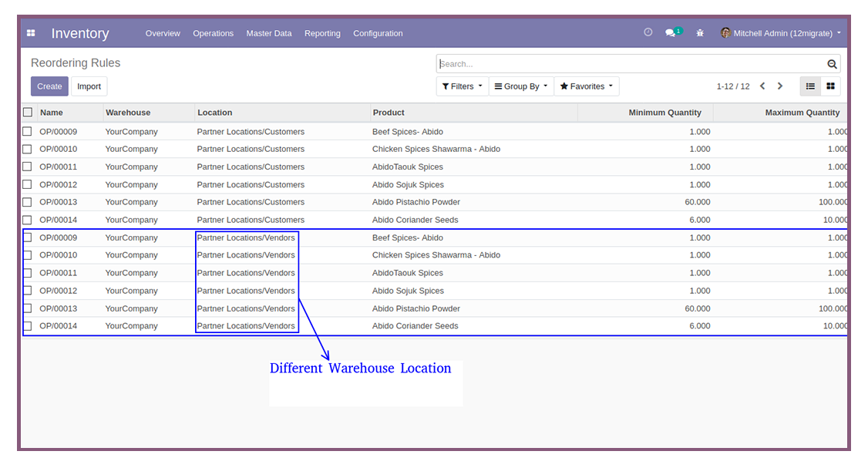Viewport: 868px width, 468px height.
Task: Sort by the Product column header
Action: click(x=389, y=113)
